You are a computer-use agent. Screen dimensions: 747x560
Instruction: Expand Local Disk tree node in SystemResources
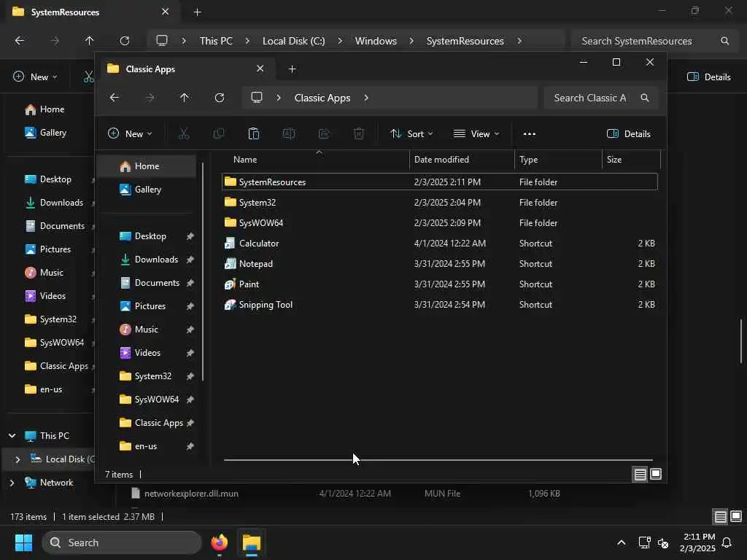18,459
